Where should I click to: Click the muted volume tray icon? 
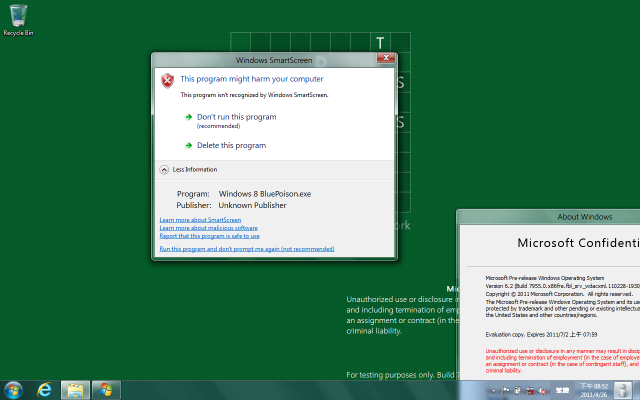[542, 391]
